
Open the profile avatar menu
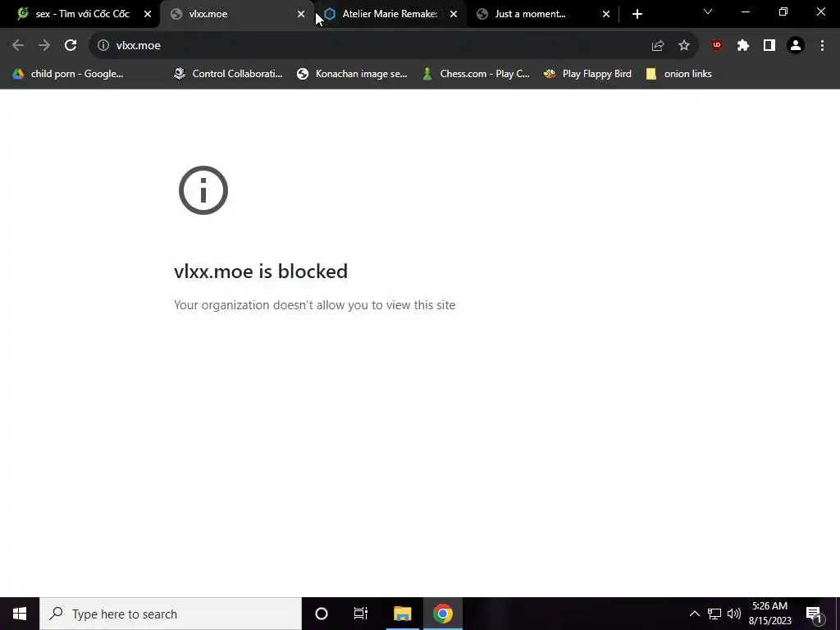click(796, 46)
